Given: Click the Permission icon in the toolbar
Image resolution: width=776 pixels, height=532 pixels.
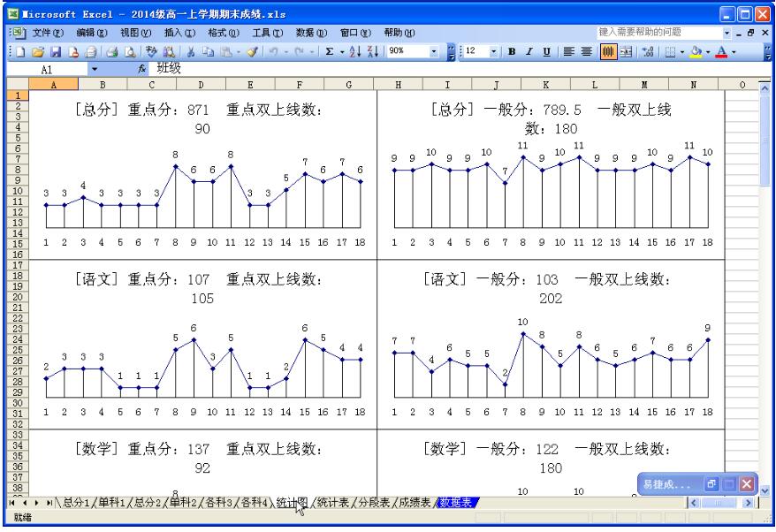Looking at the screenshot, I should [73, 51].
